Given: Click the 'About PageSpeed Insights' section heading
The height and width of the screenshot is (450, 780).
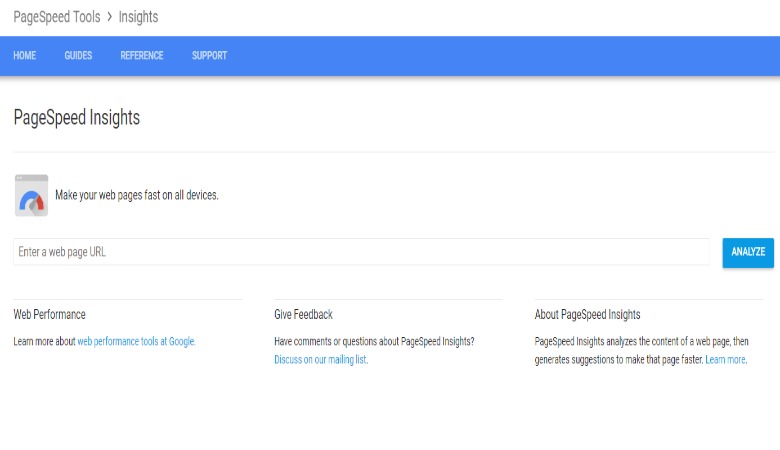Looking at the screenshot, I should 587,314.
